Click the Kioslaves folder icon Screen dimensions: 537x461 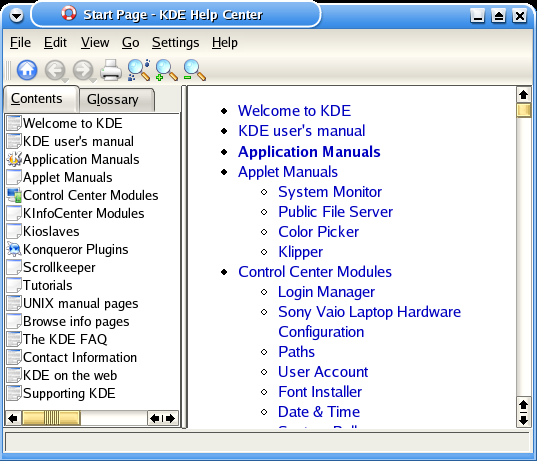pyautogui.click(x=14, y=231)
